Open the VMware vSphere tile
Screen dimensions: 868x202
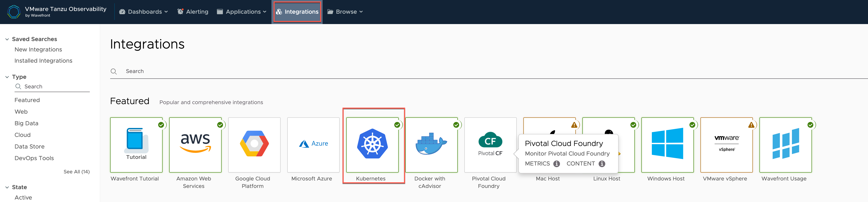[726, 145]
